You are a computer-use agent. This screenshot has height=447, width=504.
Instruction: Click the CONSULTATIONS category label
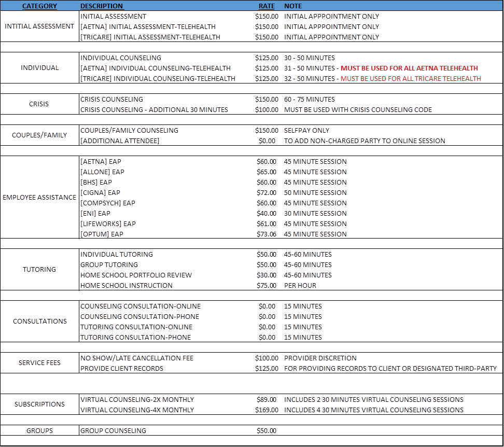39,322
